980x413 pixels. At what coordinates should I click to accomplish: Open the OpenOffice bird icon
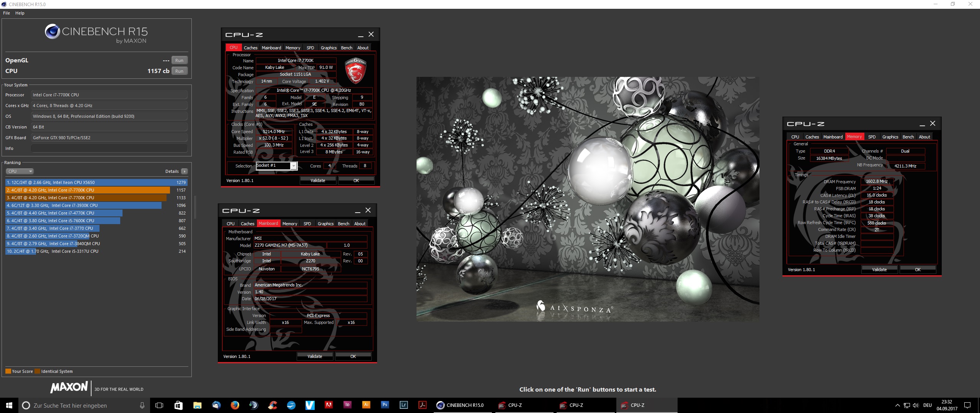coord(291,405)
